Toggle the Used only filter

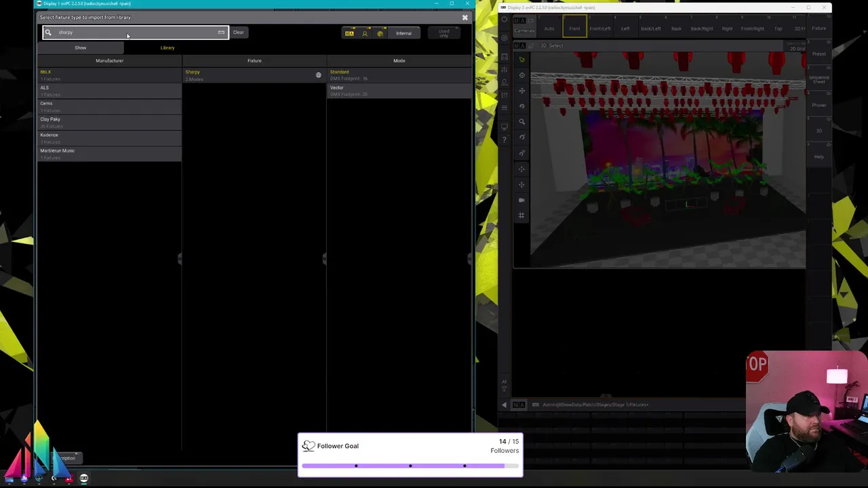coord(443,33)
